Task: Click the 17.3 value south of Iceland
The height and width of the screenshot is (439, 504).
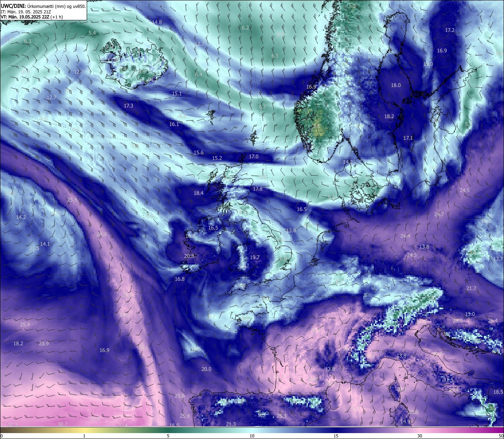Action: (x=128, y=106)
